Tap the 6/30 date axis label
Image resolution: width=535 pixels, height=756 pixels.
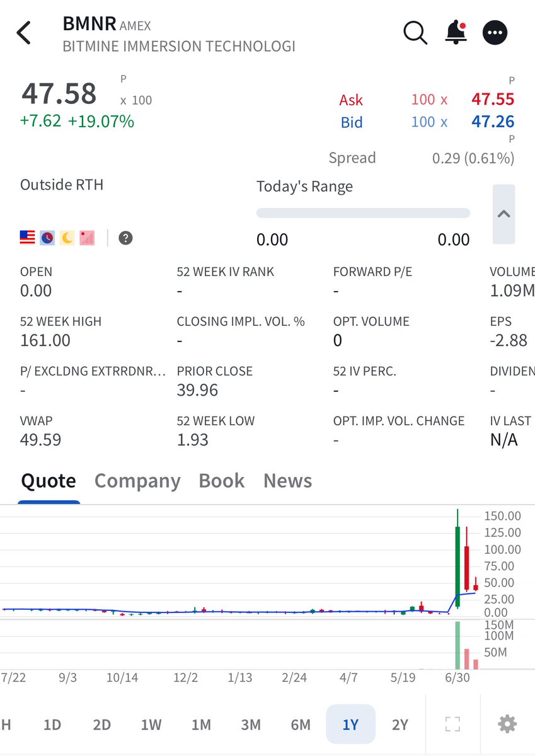pyautogui.click(x=458, y=678)
